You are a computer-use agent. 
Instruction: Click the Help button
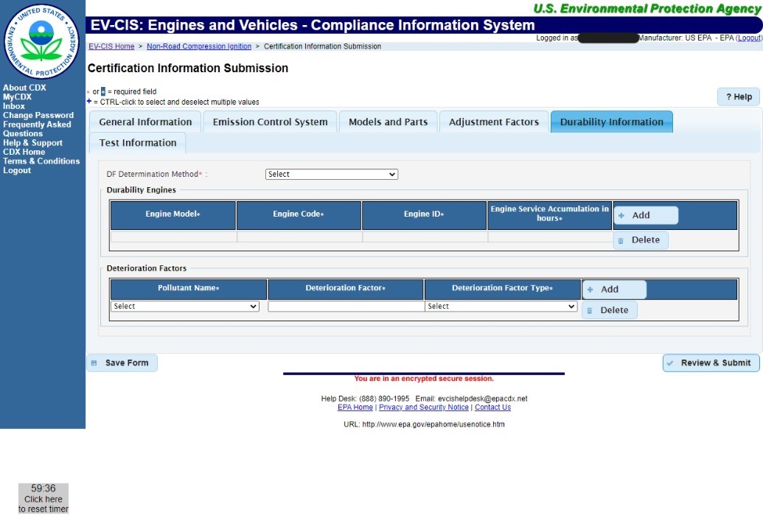(x=739, y=97)
